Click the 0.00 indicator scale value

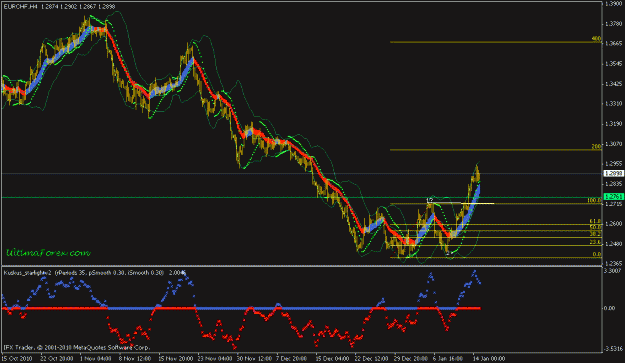pyautogui.click(x=610, y=308)
